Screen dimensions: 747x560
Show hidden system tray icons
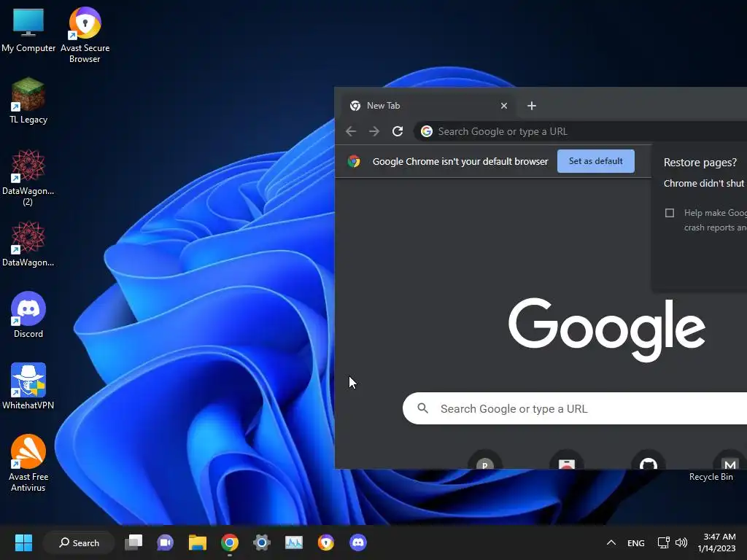[611, 542]
